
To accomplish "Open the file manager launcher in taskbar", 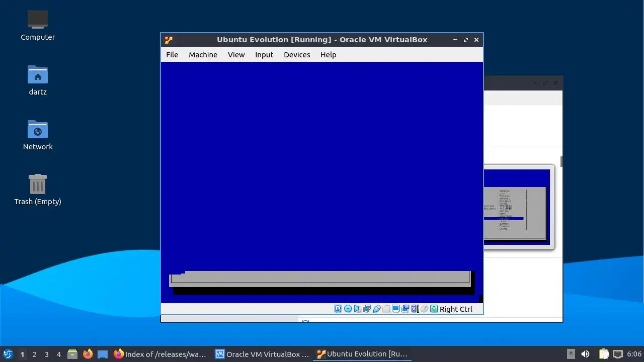I will (x=72, y=354).
